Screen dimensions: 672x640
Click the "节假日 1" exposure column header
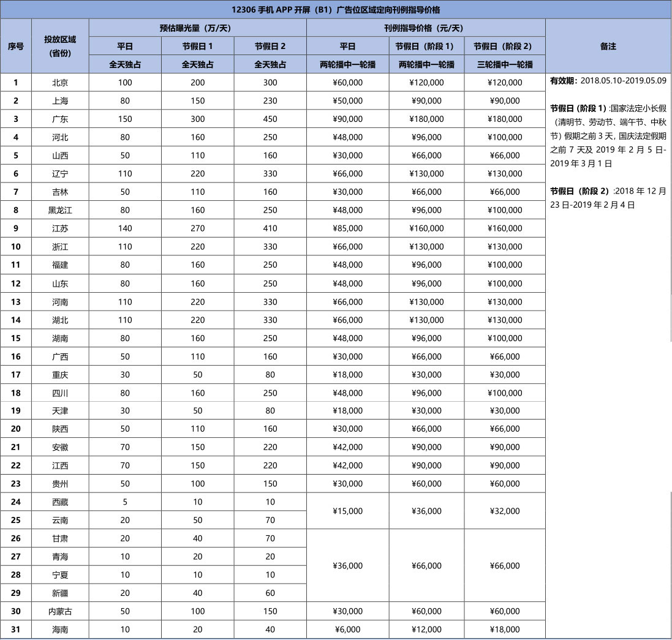coord(198,47)
